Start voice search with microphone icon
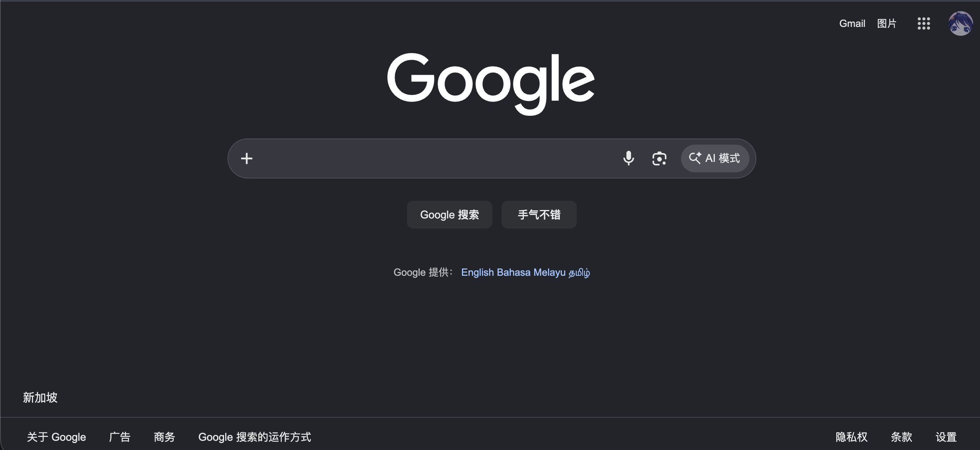The image size is (980, 450). click(x=628, y=158)
